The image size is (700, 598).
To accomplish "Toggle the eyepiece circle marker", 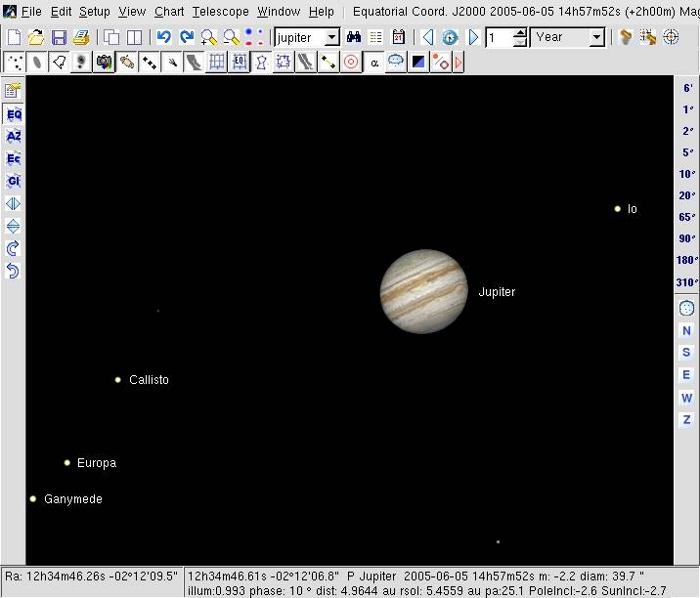I will (x=351, y=63).
